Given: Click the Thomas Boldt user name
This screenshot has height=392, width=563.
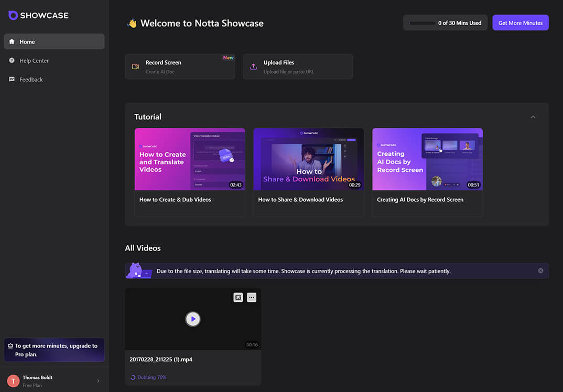Looking at the screenshot, I should point(37,377).
